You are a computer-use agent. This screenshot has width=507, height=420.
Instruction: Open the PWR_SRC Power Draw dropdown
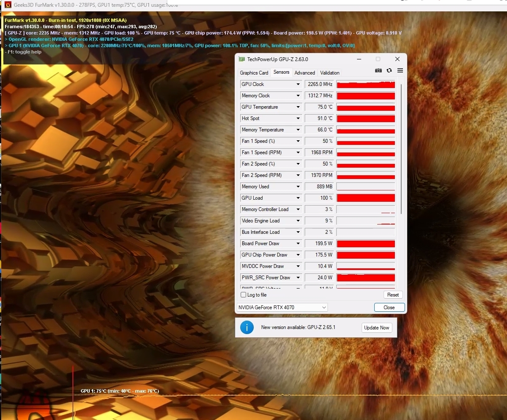298,278
